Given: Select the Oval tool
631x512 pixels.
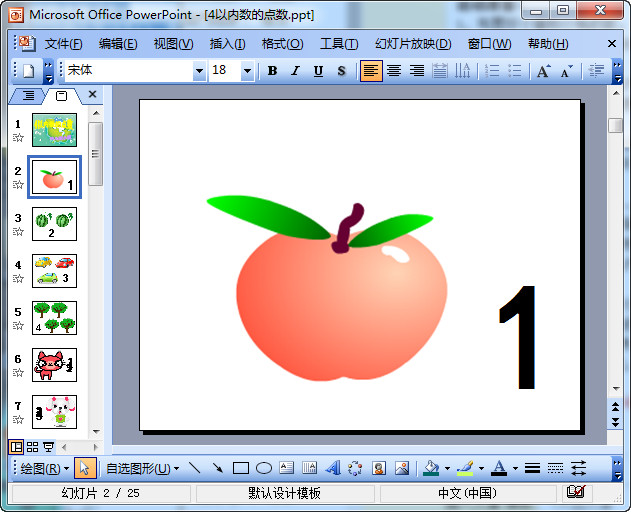Looking at the screenshot, I should 264,468.
